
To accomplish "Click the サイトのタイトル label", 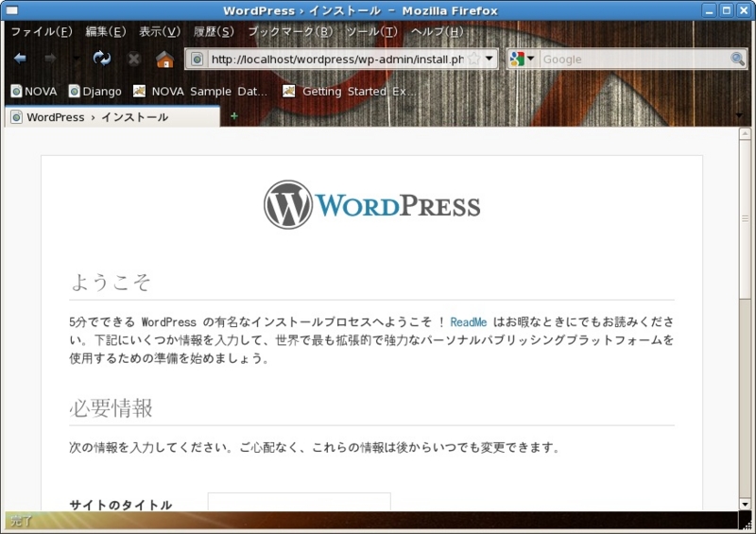I will (121, 505).
